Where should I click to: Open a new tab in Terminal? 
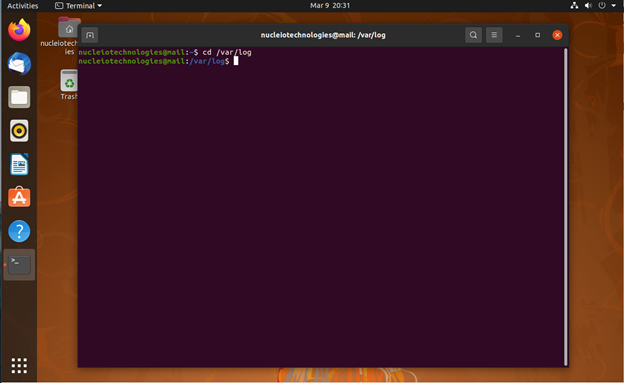90,35
